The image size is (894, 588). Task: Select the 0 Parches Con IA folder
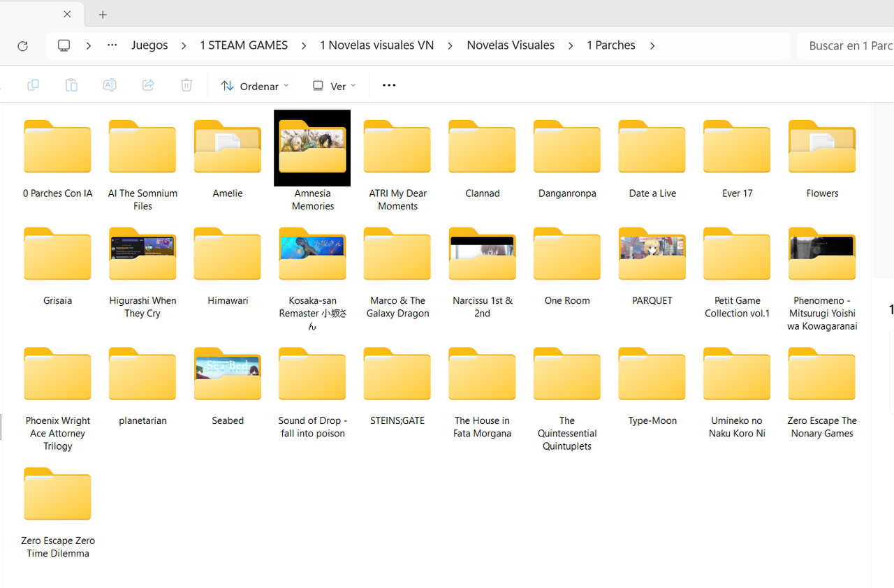[x=57, y=147]
